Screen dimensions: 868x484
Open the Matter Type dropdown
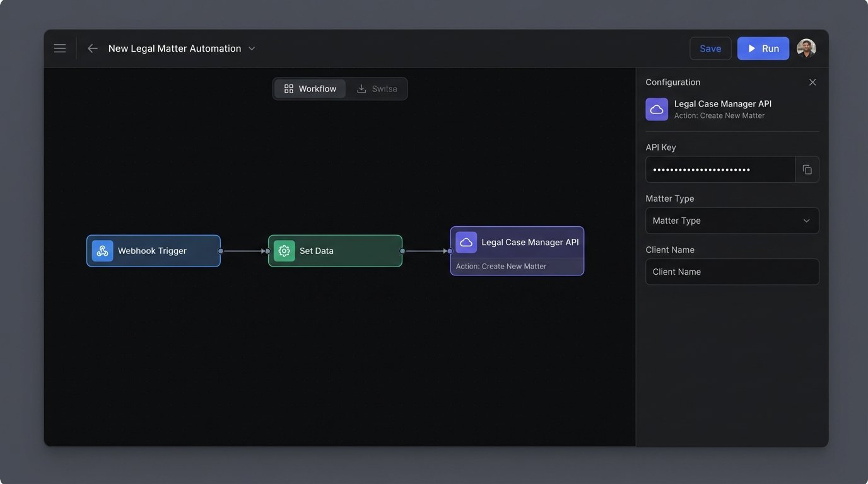point(732,221)
